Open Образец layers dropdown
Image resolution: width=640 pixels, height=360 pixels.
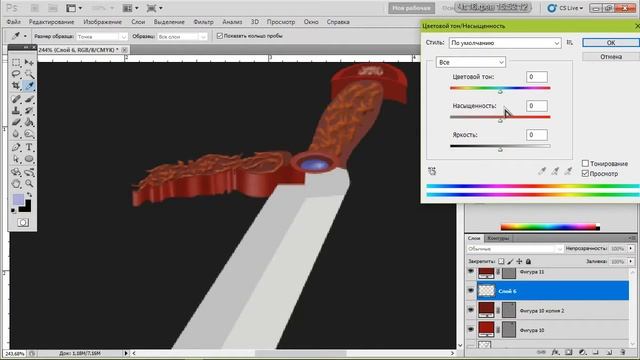tap(182, 37)
